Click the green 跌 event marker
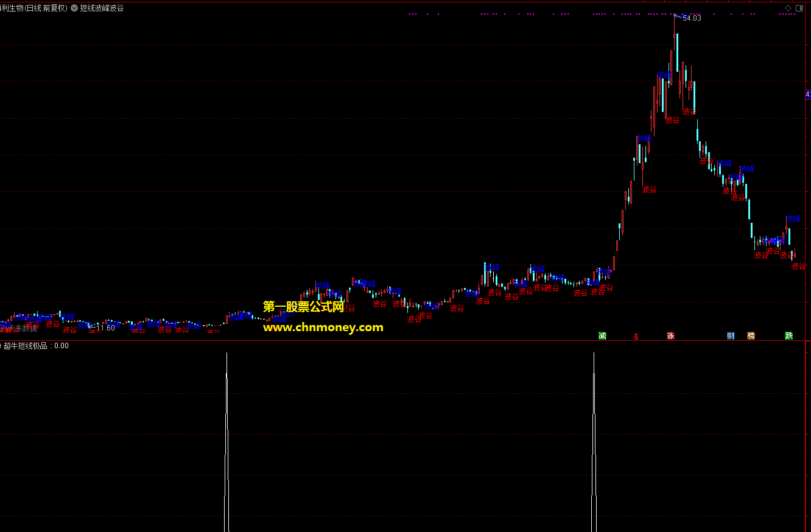The height and width of the screenshot is (532, 811). click(x=789, y=335)
